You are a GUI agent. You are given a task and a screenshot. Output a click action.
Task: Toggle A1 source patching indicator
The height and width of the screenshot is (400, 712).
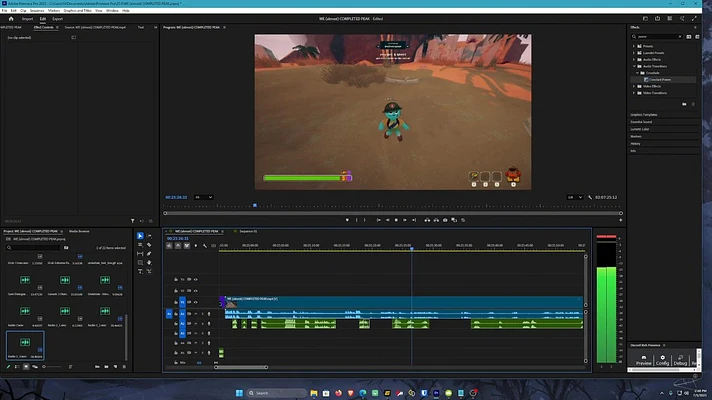click(169, 314)
